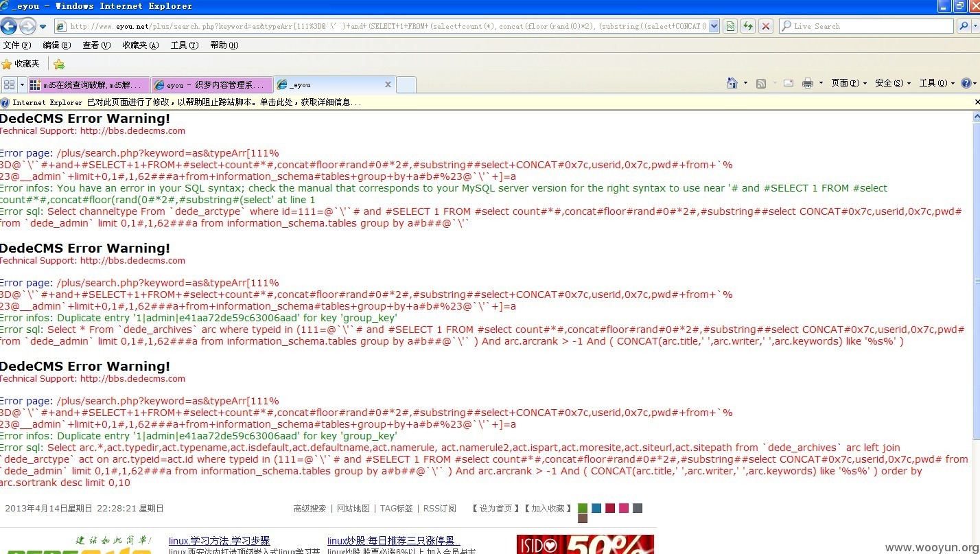Open the 工具(O) command bar menu

[937, 83]
